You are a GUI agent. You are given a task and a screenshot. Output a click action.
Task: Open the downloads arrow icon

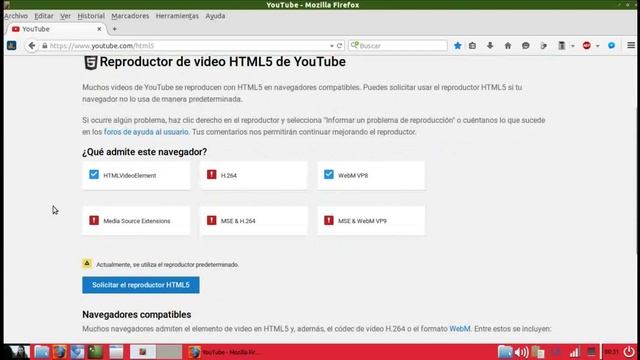pos(490,46)
